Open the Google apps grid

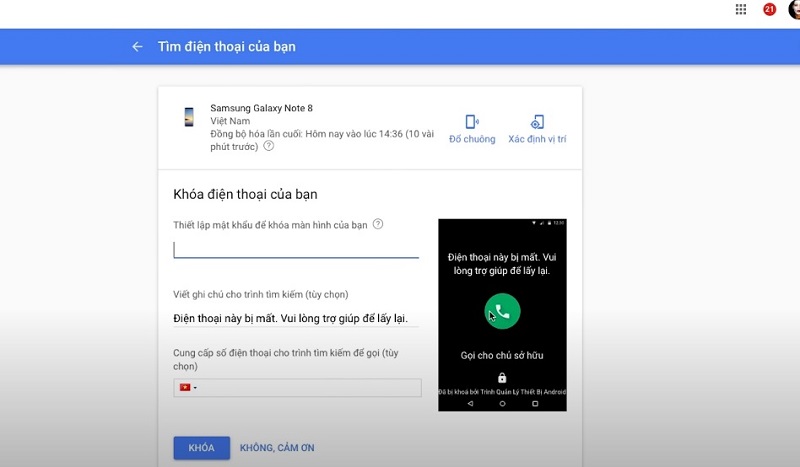click(x=741, y=9)
